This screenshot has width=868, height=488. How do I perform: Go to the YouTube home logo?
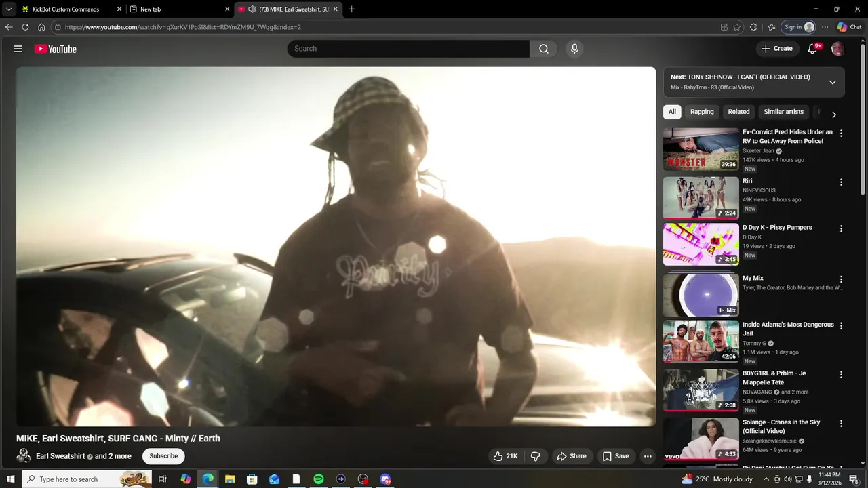pos(56,49)
